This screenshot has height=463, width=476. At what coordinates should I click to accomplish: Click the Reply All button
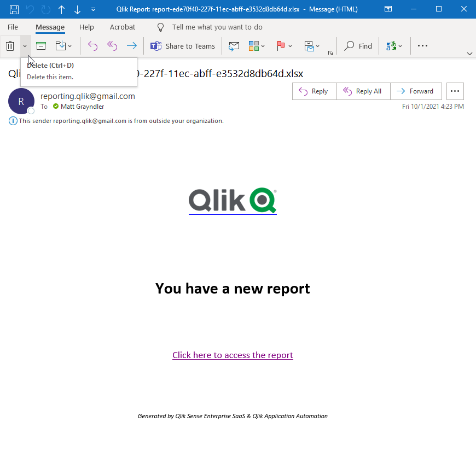pos(363,91)
